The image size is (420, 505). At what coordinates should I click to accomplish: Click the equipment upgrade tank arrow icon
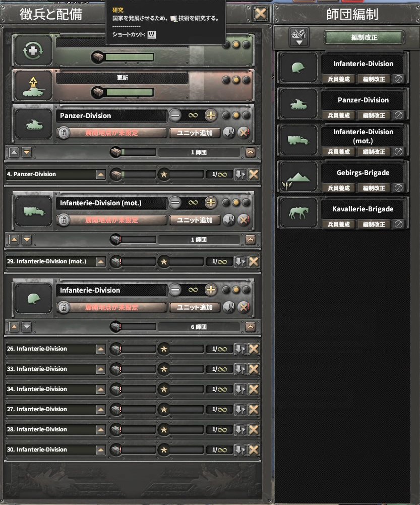click(33, 86)
